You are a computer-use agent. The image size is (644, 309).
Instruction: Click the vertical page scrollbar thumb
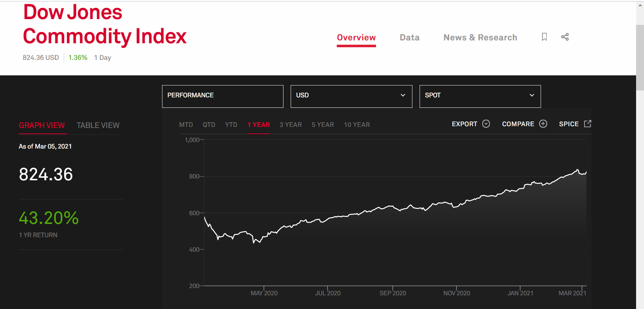click(x=640, y=58)
